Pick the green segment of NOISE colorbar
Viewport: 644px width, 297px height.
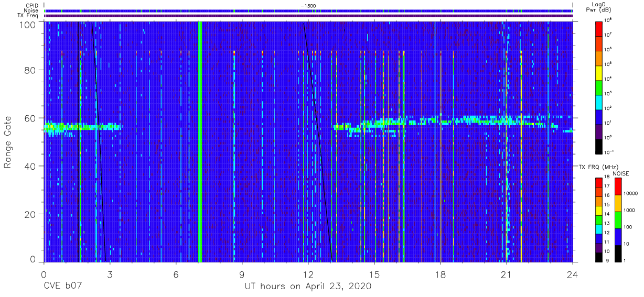click(618, 219)
